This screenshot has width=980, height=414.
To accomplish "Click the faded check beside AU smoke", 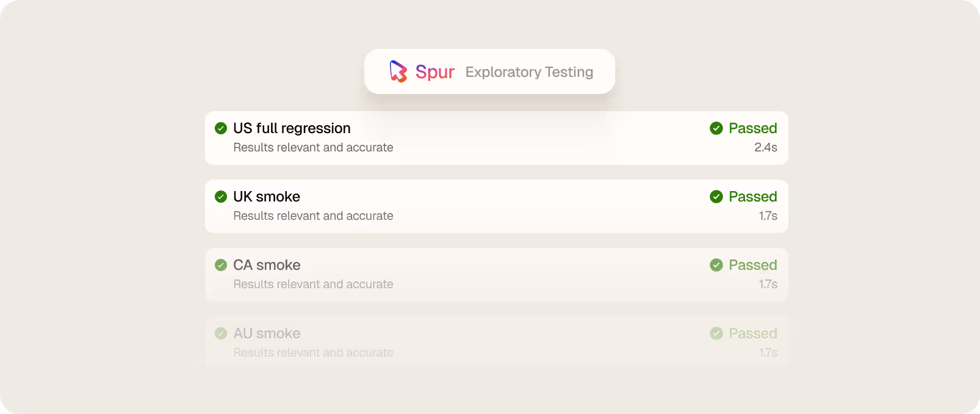I will 221,333.
